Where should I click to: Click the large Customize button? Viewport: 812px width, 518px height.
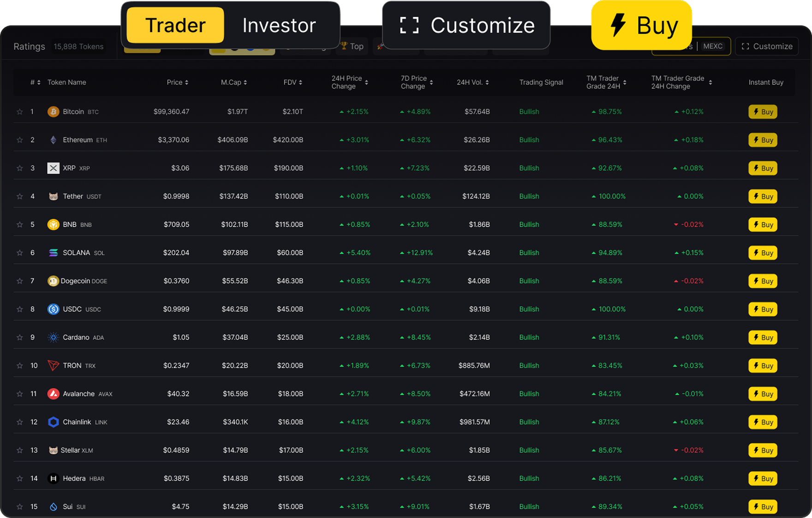[x=466, y=25]
